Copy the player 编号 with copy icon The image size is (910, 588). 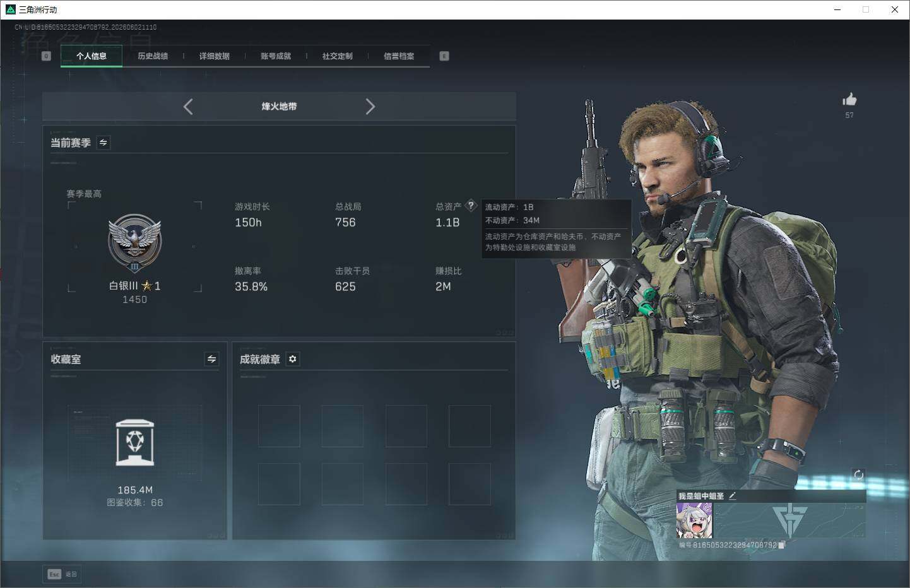(x=782, y=544)
